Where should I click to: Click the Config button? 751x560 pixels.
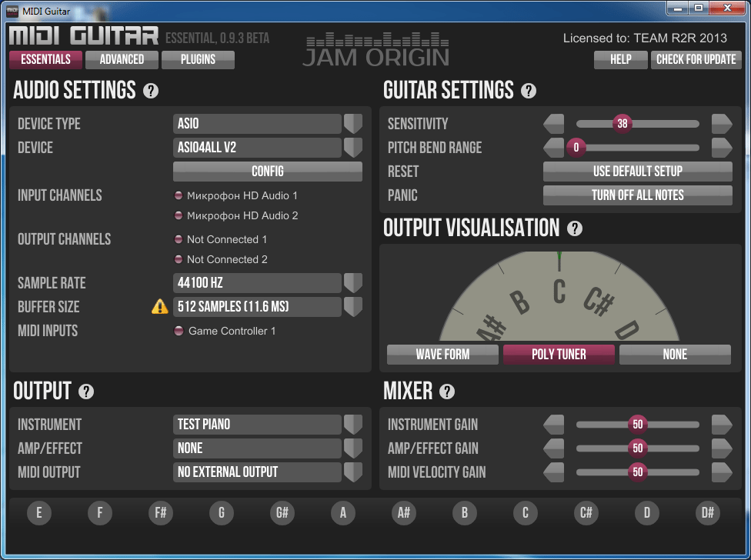pos(268,172)
